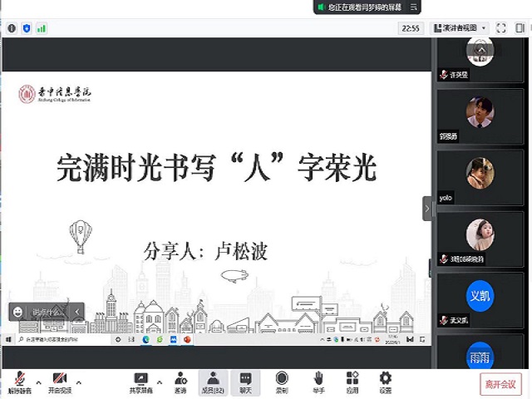
Task: Open the 成员(32) members panel
Action: [x=213, y=382]
